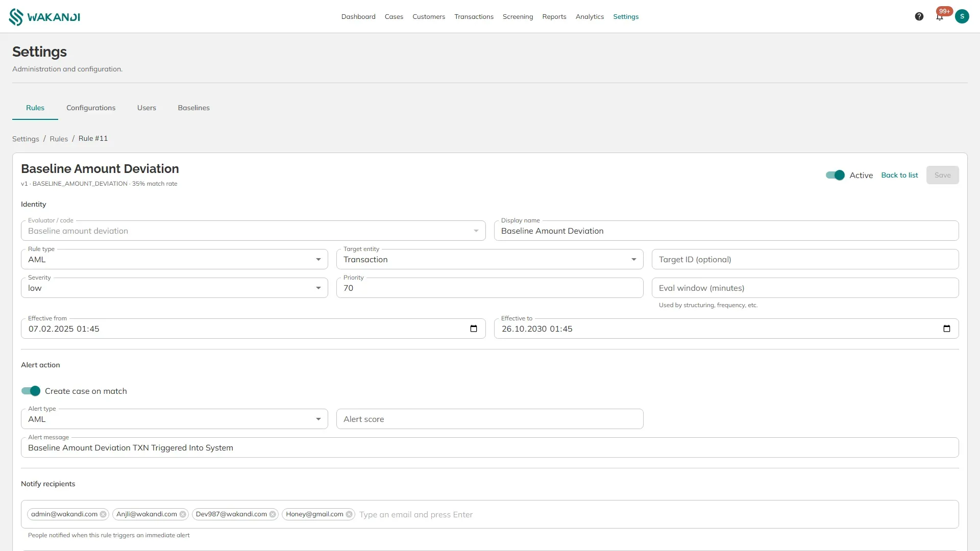Click the Baseline Amount Deviation heading
This screenshot has width=980, height=551.
click(100, 169)
